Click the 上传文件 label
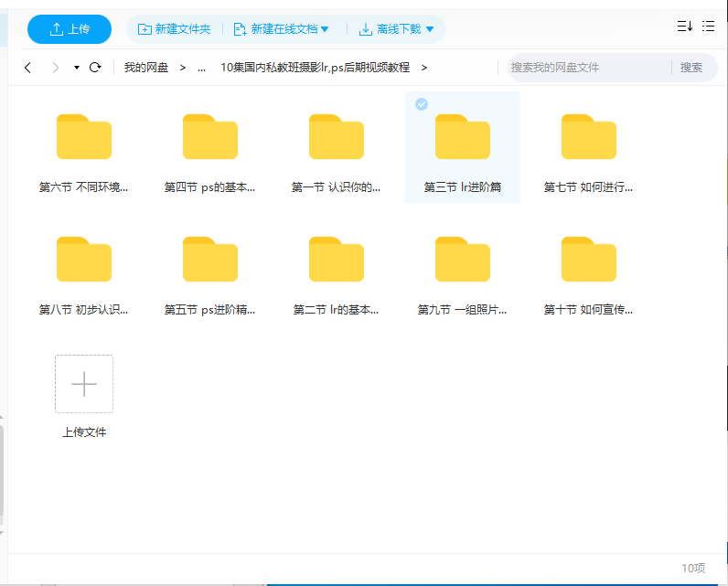The height and width of the screenshot is (586, 728). [x=84, y=432]
